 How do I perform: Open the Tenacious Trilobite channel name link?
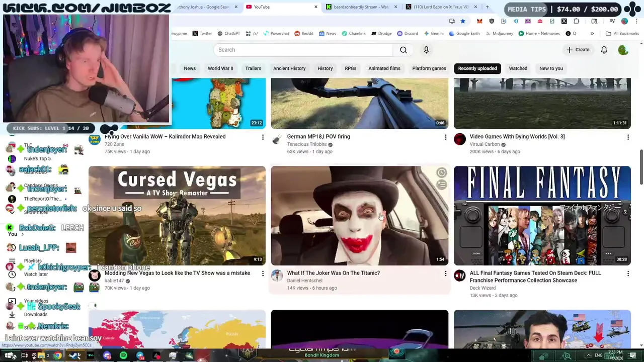coord(307,144)
